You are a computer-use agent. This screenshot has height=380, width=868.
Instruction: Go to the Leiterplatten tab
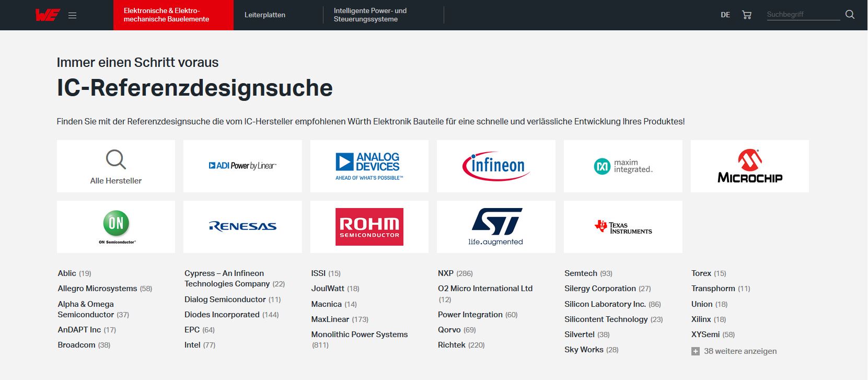coord(265,15)
